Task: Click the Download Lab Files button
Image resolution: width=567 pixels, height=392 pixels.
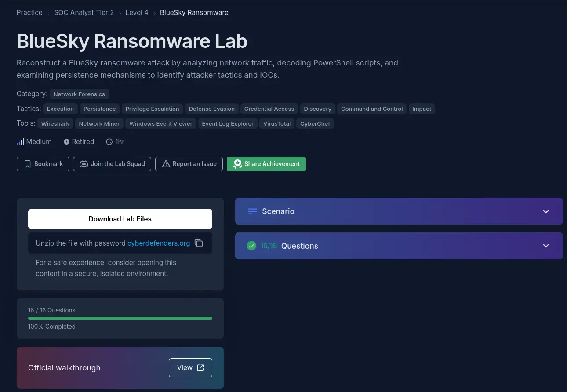Action: coord(120,219)
